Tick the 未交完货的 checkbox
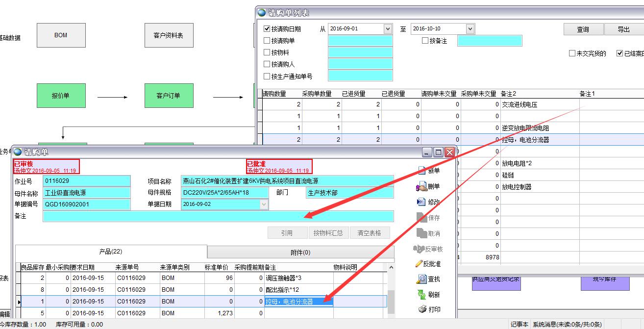The height and width of the screenshot is (329, 644). coord(572,53)
